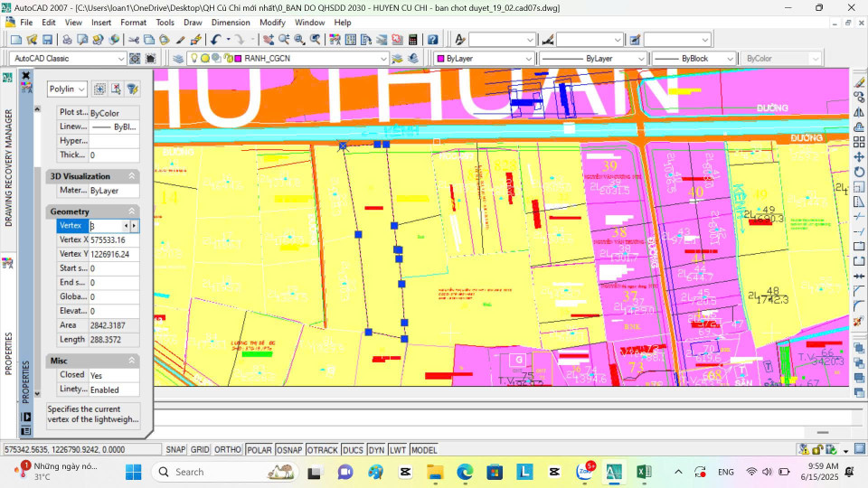Open the AutoCAD Classic workspace dropdown
The height and width of the screenshot is (488, 868).
120,59
